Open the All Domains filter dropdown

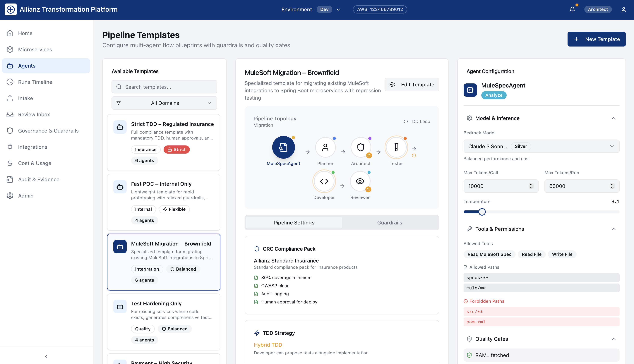tap(164, 103)
